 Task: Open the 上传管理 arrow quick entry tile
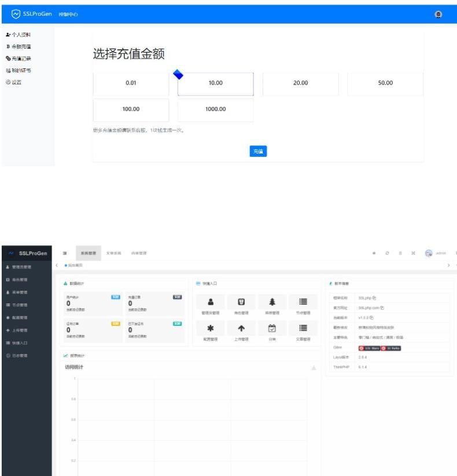click(241, 332)
